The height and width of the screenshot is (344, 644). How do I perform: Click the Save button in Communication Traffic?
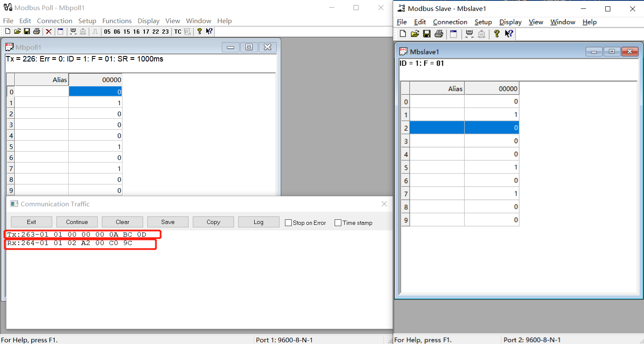click(x=168, y=222)
